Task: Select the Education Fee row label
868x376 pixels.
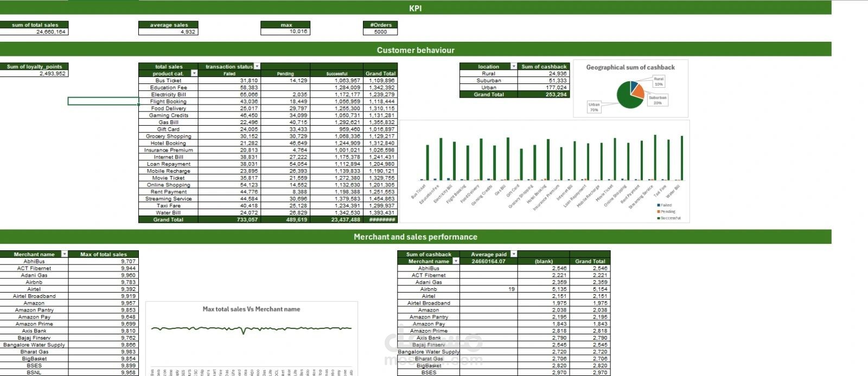Action: tap(168, 87)
